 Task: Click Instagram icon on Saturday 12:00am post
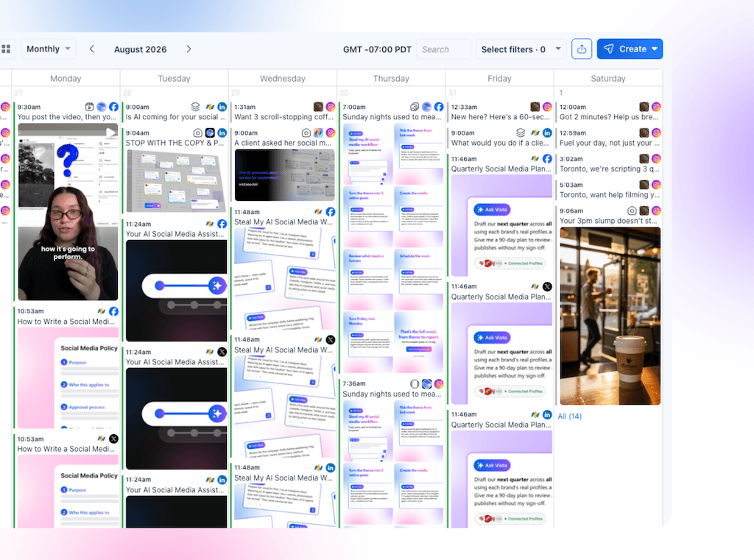pyautogui.click(x=656, y=107)
